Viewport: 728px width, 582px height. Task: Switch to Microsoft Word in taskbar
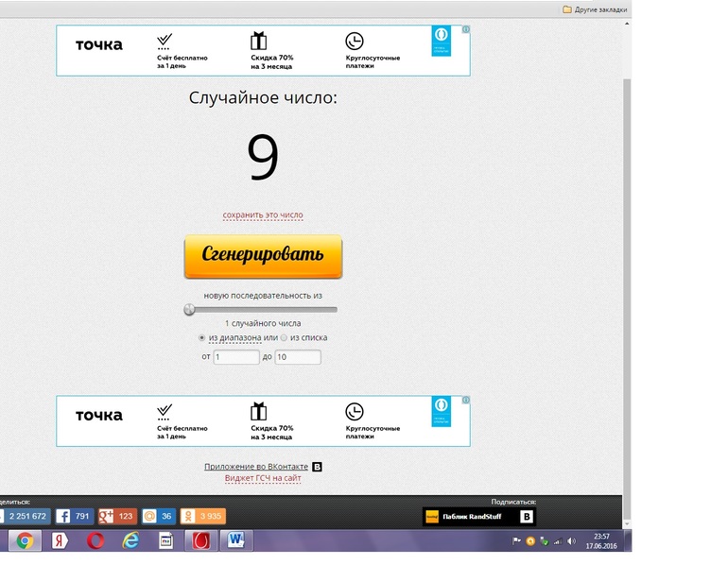point(235,541)
